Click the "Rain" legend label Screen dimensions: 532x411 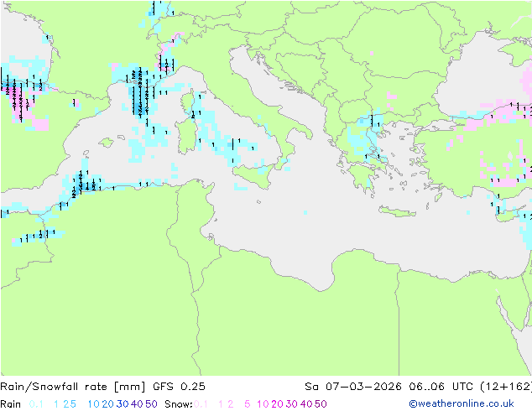click(11, 404)
